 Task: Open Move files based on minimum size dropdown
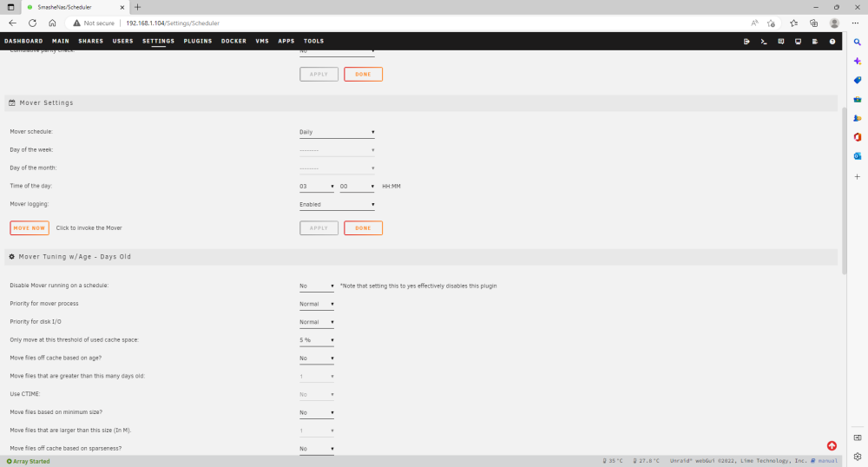click(317, 413)
